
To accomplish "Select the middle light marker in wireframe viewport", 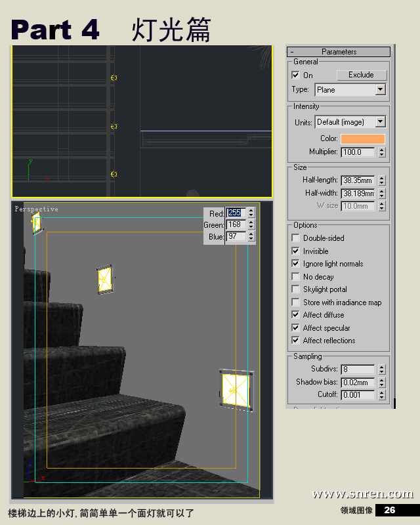I will pos(114,126).
